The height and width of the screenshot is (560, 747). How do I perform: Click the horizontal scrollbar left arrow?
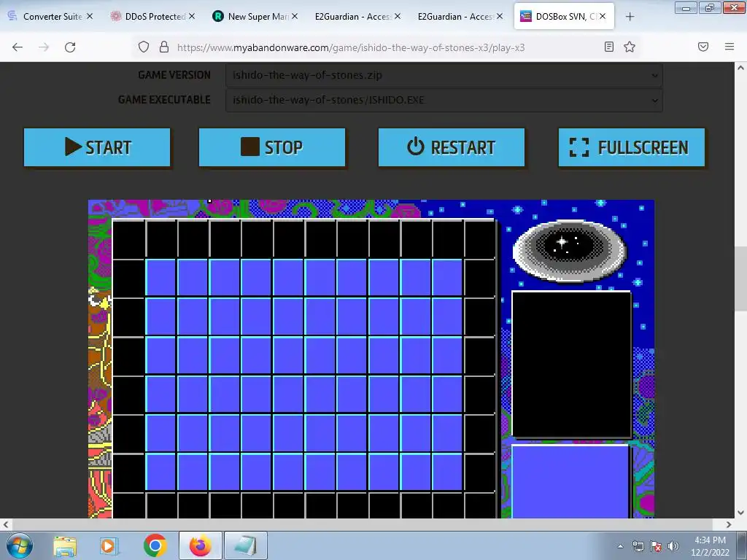point(5,524)
